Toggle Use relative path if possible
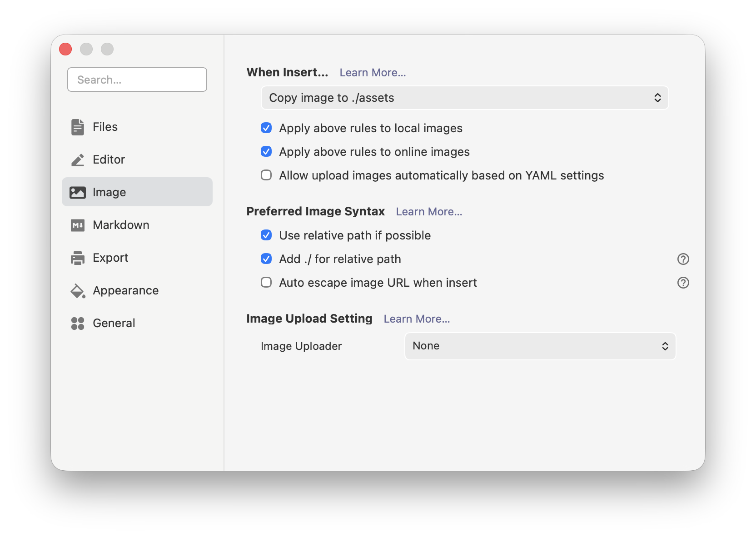Screen dimensions: 756x538 point(266,235)
